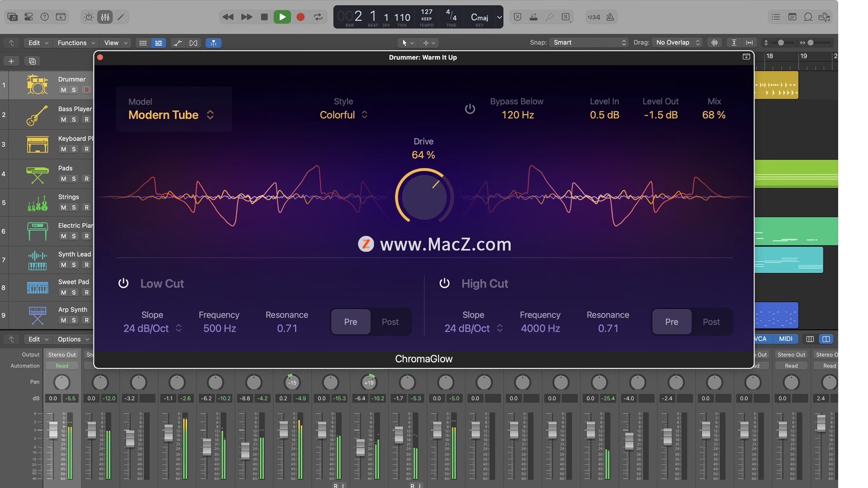
Task: Click the Drive knob
Action: (x=424, y=197)
